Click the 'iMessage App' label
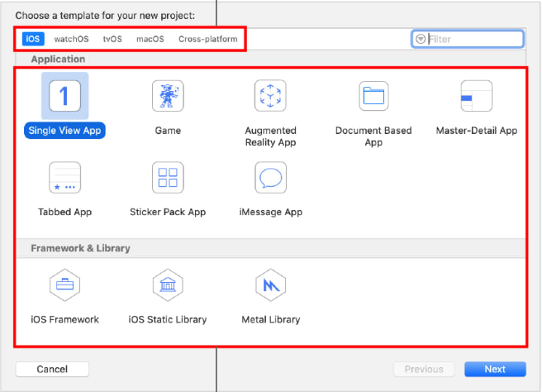 [x=270, y=212]
